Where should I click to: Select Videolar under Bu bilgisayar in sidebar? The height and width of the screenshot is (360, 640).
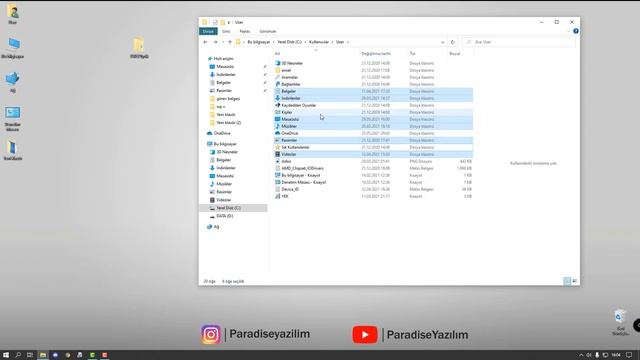click(x=223, y=200)
